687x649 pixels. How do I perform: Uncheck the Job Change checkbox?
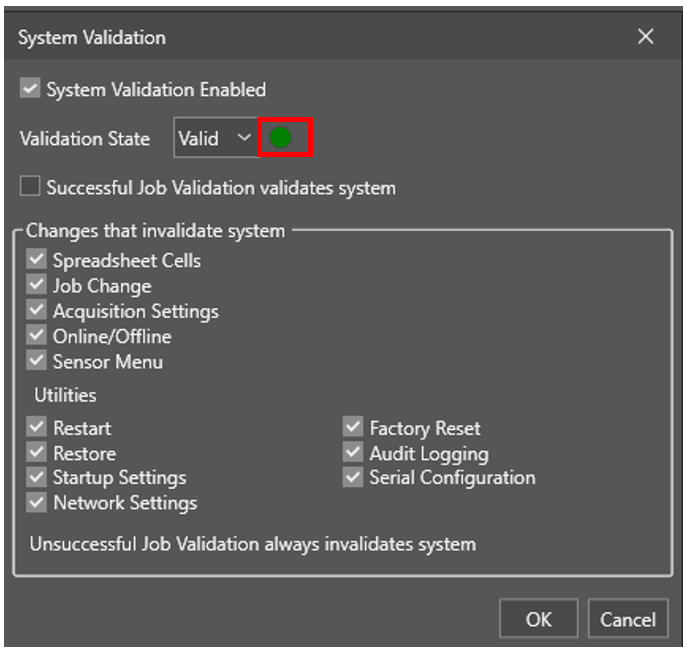point(37,286)
